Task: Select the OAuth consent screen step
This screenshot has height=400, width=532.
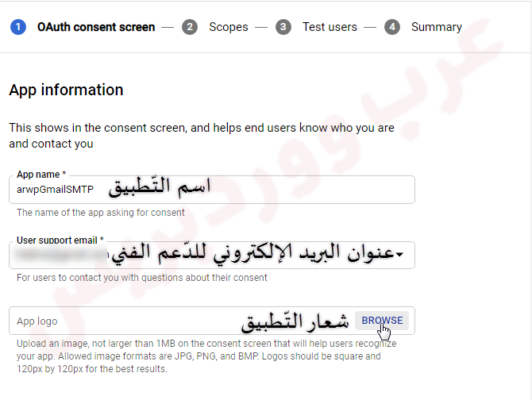Action: click(95, 27)
